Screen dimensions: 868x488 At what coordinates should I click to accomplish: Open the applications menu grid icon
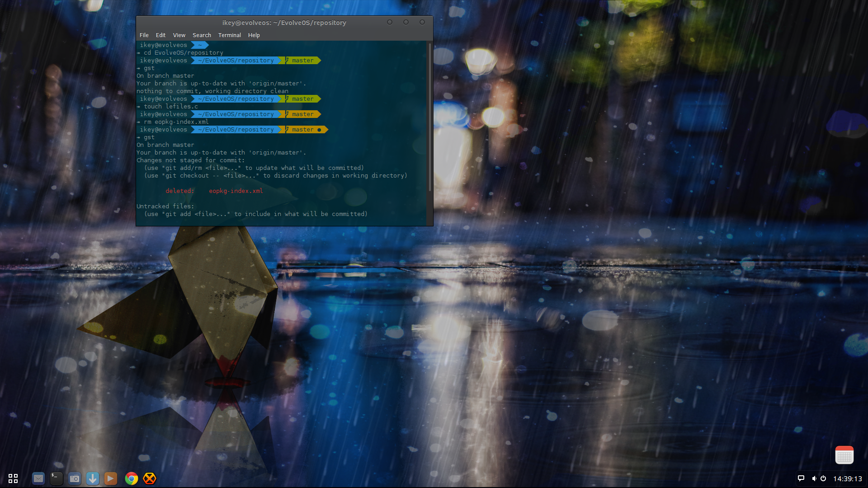(13, 478)
